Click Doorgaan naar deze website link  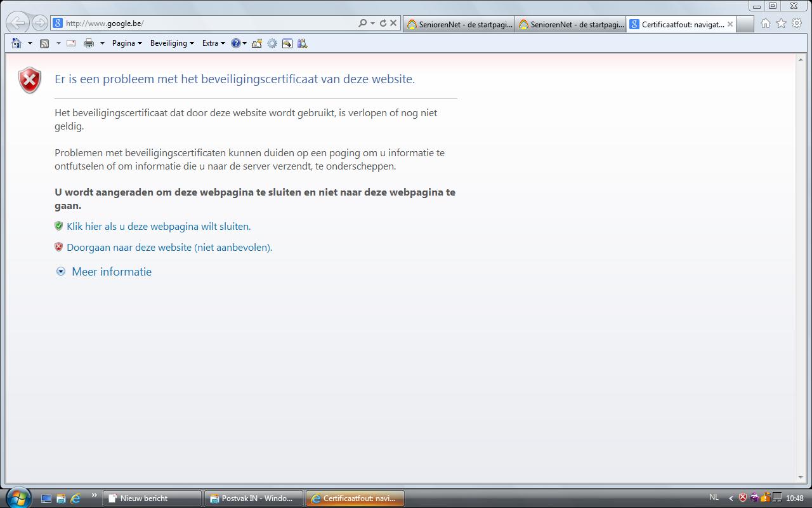click(x=169, y=248)
